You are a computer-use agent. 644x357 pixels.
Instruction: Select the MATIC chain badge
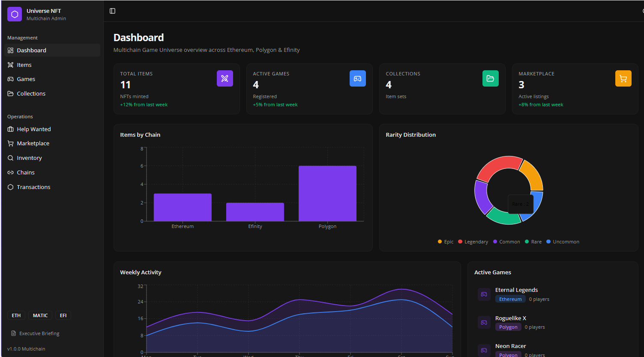coord(40,315)
